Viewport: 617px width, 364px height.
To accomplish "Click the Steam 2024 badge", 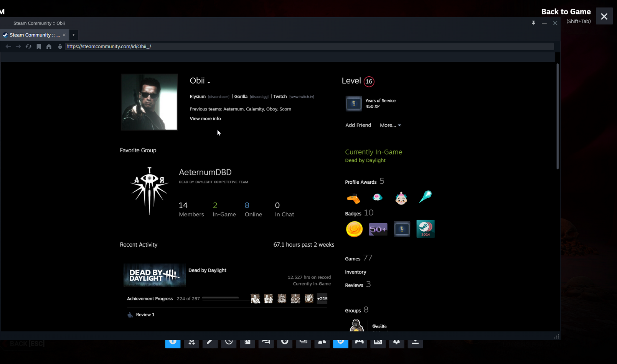I will tap(426, 229).
